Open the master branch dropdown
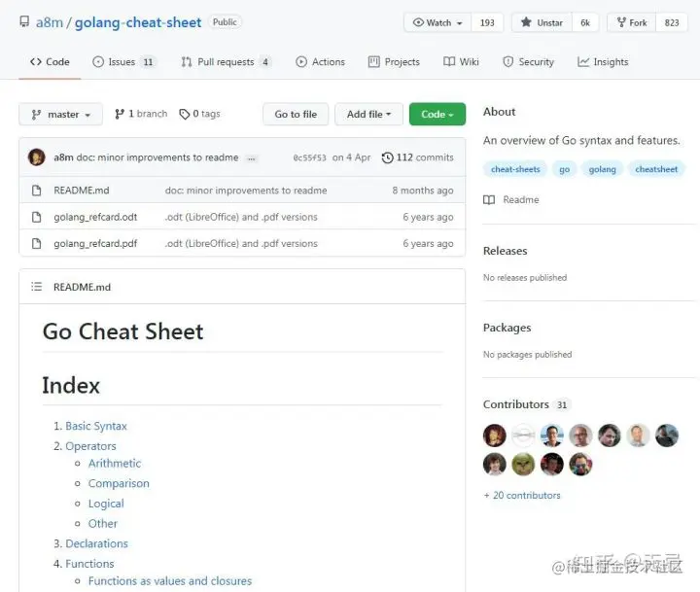Viewport: 700px width, 592px height. pyautogui.click(x=60, y=115)
